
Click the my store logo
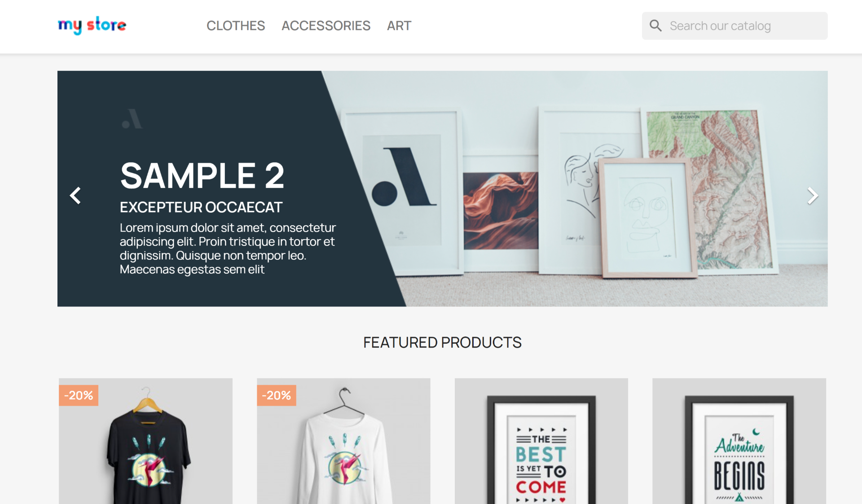[x=92, y=25]
